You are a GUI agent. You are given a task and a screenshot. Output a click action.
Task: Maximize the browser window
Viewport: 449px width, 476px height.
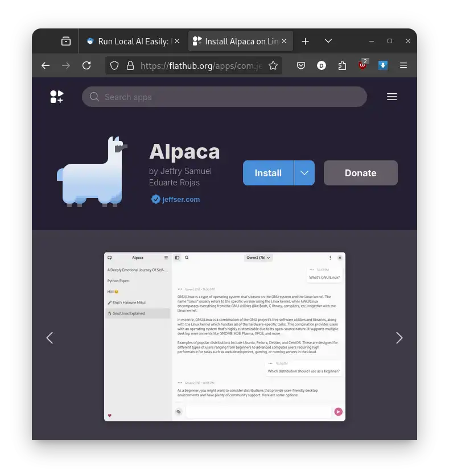click(389, 41)
